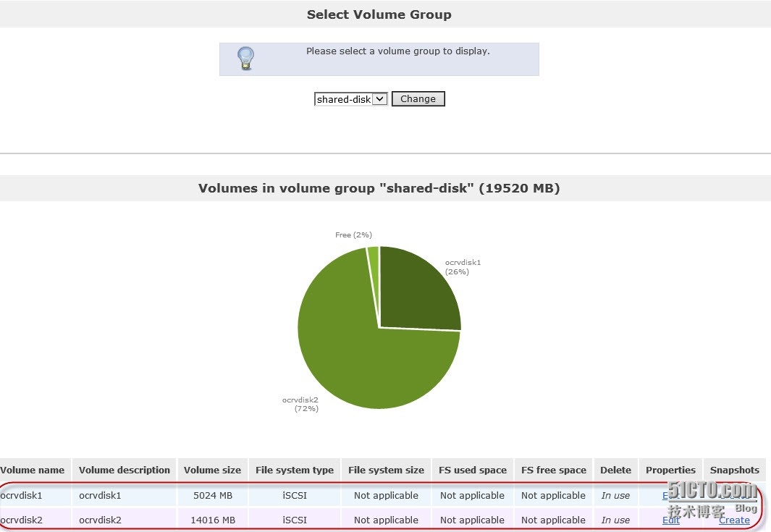Image resolution: width=771 pixels, height=532 pixels.
Task: Click the 'ocrvdisk1 (26%)' chart label
Action: tap(463, 267)
